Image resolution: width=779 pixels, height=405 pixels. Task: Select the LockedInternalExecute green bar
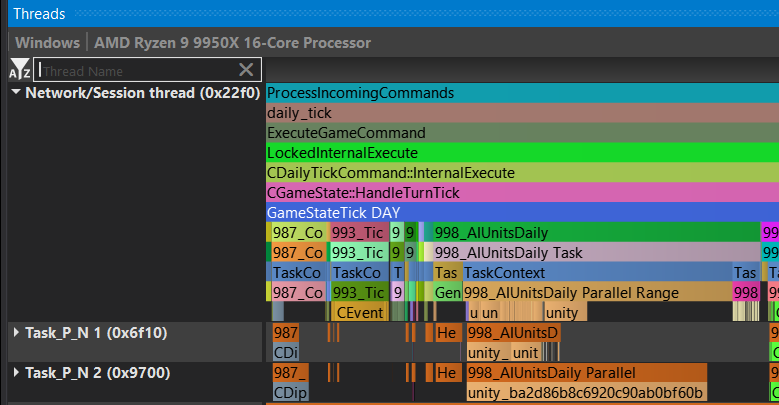coord(523,153)
